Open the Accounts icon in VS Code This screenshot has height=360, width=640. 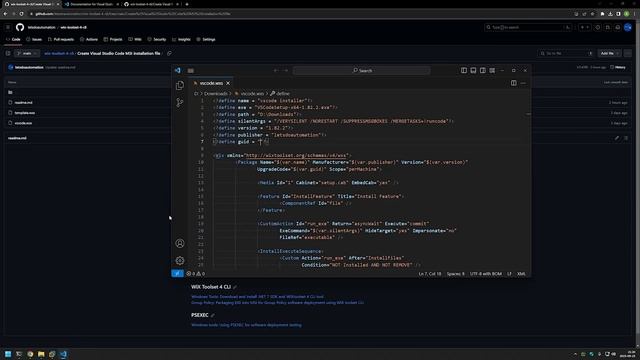pos(180,243)
